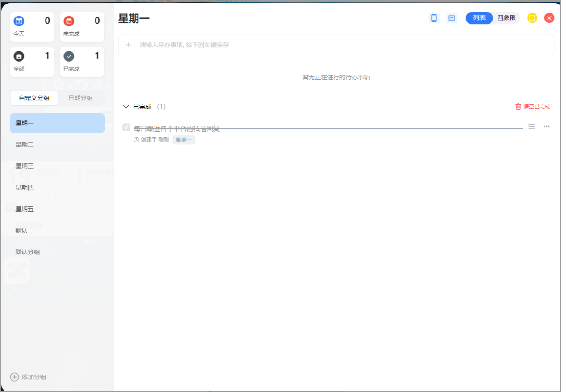Viewport: 561px width, 392px height.
Task: Click the 已完成 count card
Action: pos(82,62)
